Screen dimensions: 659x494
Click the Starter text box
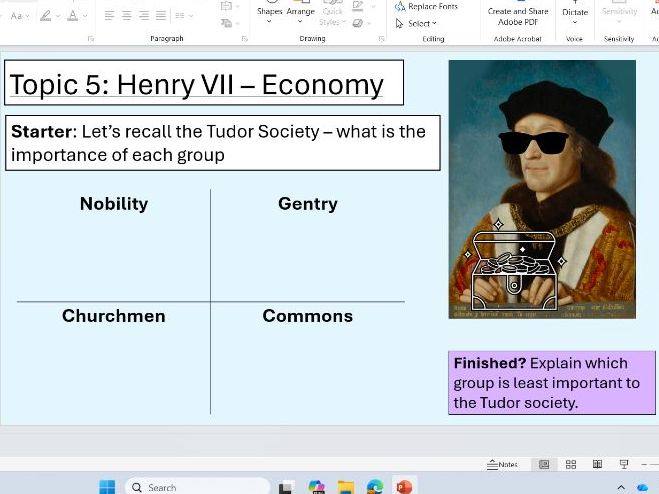[x=223, y=143]
